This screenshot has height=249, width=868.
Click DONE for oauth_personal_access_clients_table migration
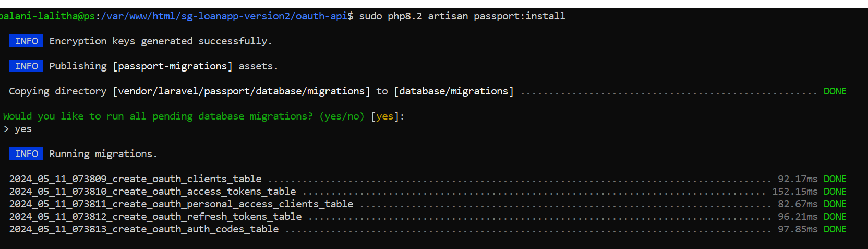(835, 204)
